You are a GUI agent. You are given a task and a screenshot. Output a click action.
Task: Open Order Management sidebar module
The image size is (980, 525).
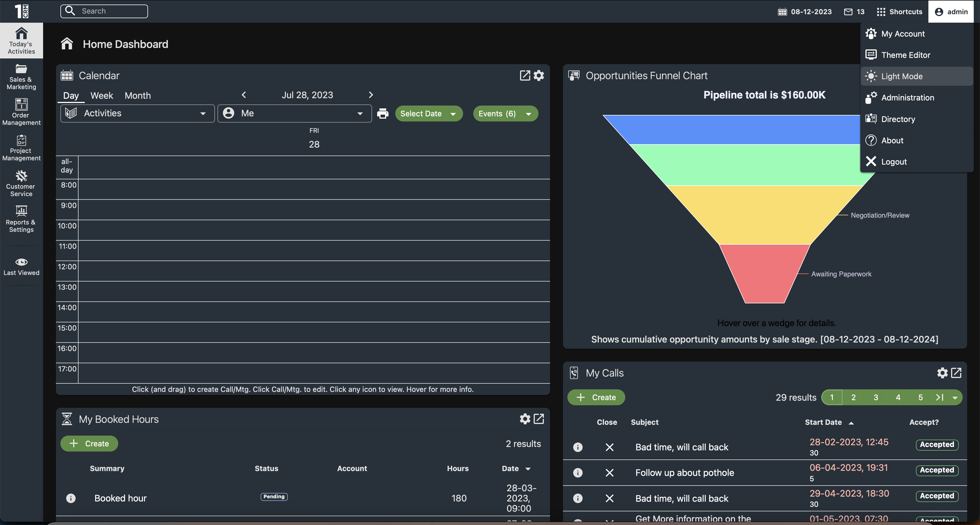(21, 112)
